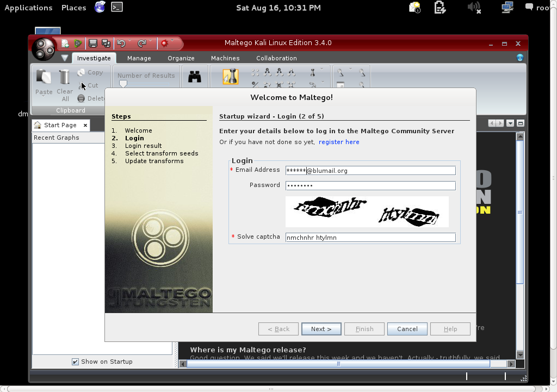This screenshot has width=557, height=392.
Task: Click the highlighted chess rook selection icon
Action: point(231,77)
